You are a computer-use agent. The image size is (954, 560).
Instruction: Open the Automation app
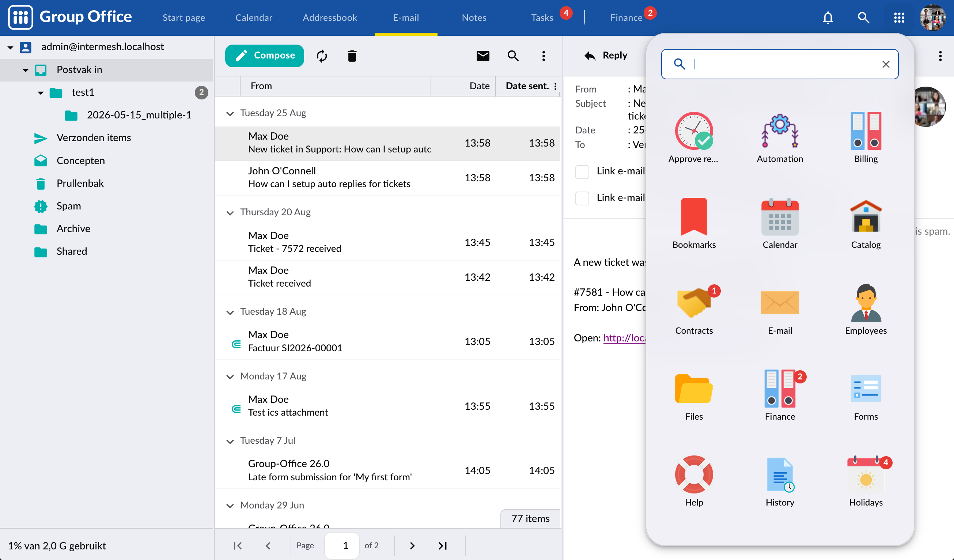(x=780, y=138)
